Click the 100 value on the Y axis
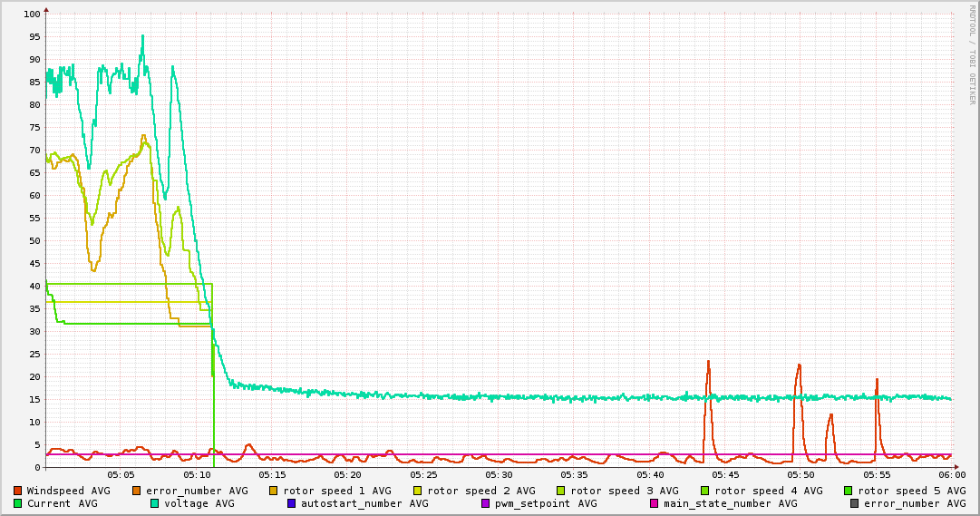 click(x=31, y=15)
